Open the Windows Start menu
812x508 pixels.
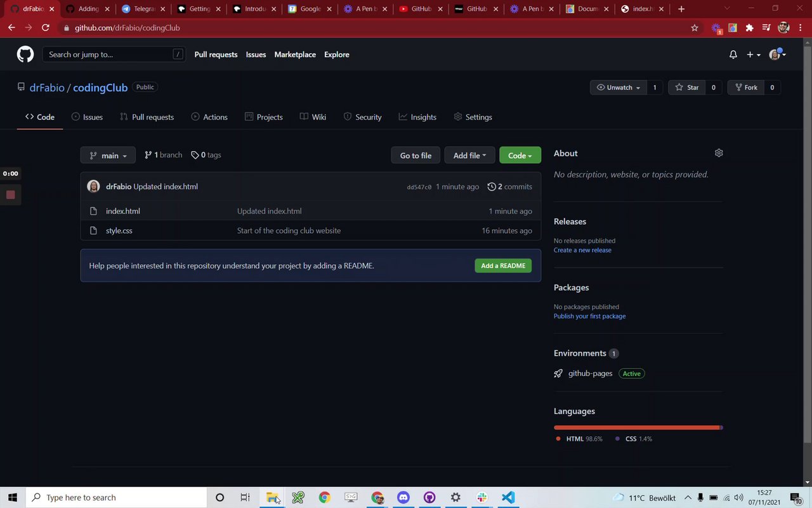pyautogui.click(x=12, y=497)
